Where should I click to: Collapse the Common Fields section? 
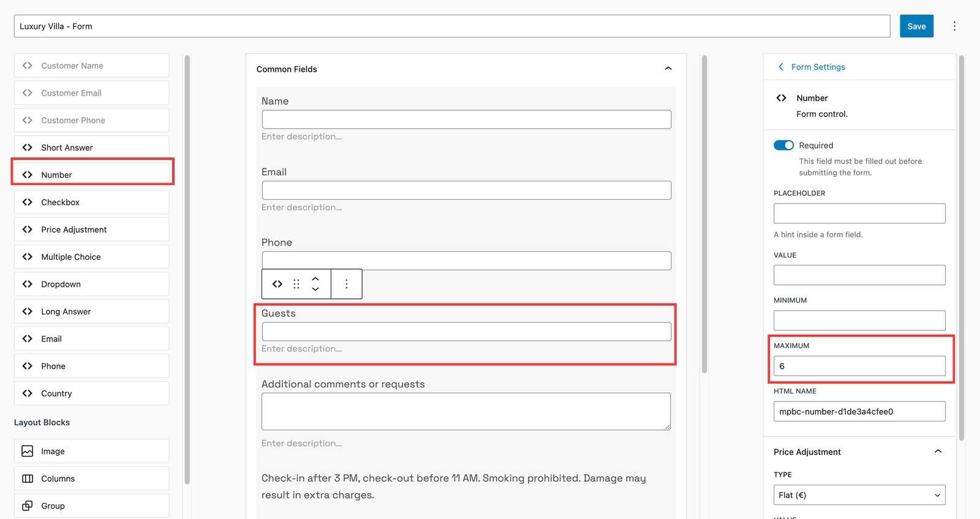pos(668,69)
